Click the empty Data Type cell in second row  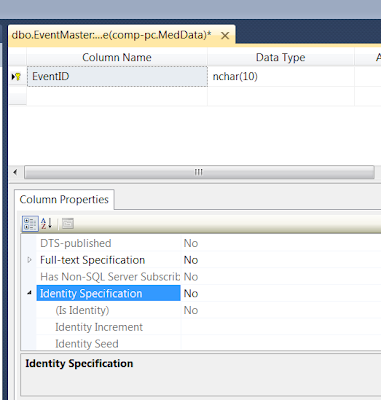pos(281,97)
